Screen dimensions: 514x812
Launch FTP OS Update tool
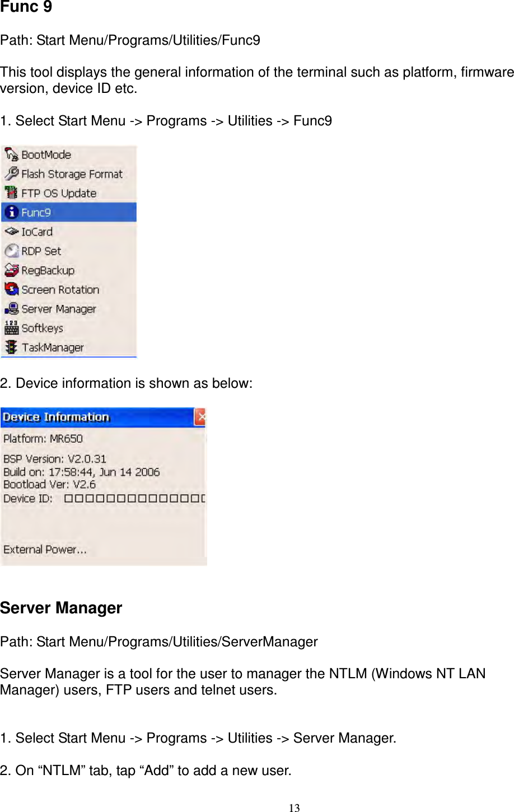[12, 193]
